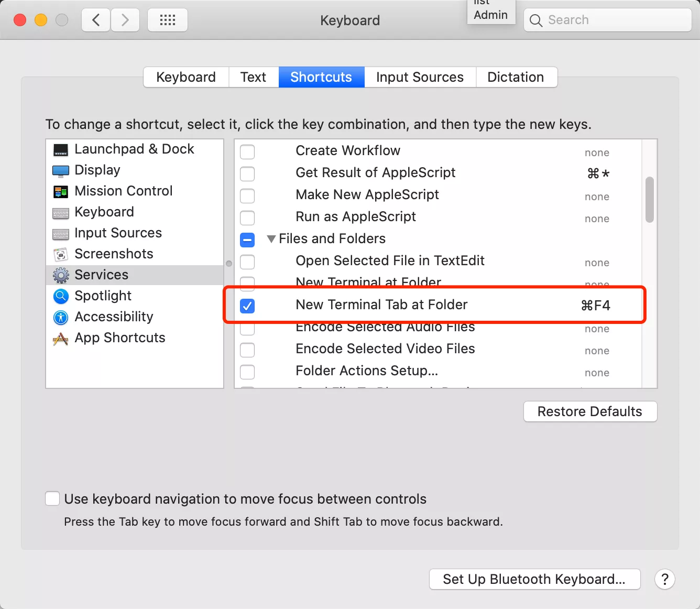Show all preferences grid button
Image resolution: width=700 pixels, height=609 pixels.
coord(168,20)
